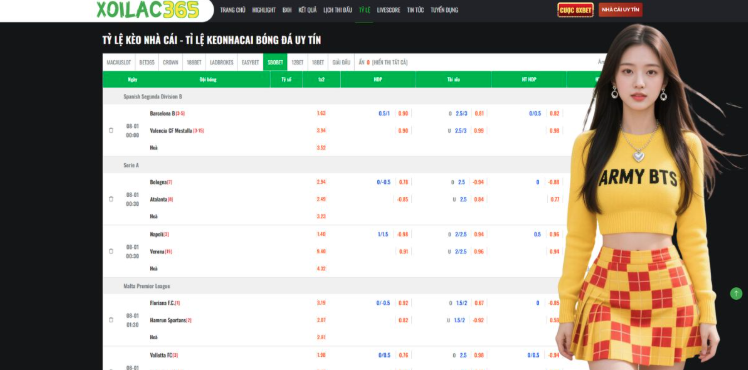Click the scroll-to-top arrow button

[736, 293]
